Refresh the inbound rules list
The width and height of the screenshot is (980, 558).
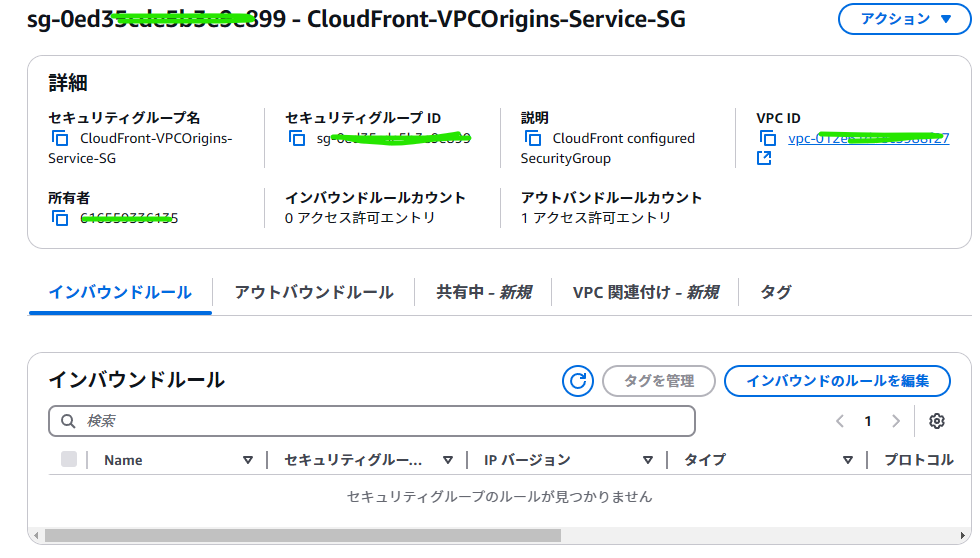click(578, 381)
